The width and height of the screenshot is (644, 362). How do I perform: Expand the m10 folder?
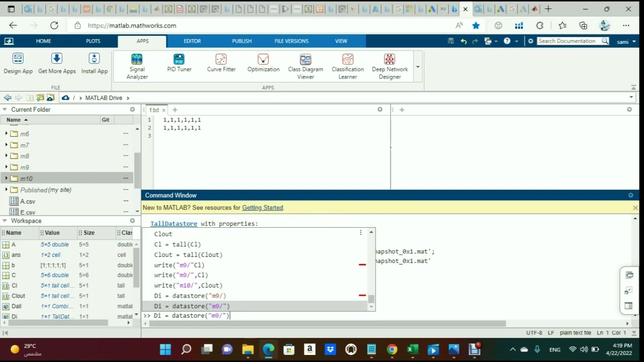[x=6, y=178]
